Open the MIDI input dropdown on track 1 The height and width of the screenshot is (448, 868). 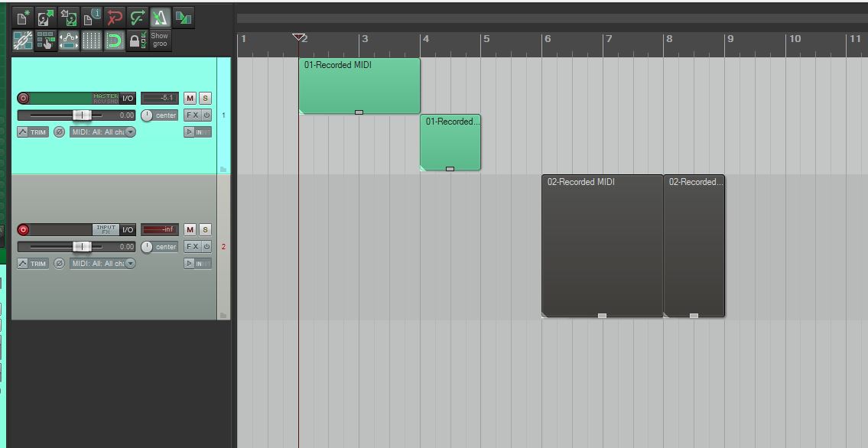coord(102,132)
